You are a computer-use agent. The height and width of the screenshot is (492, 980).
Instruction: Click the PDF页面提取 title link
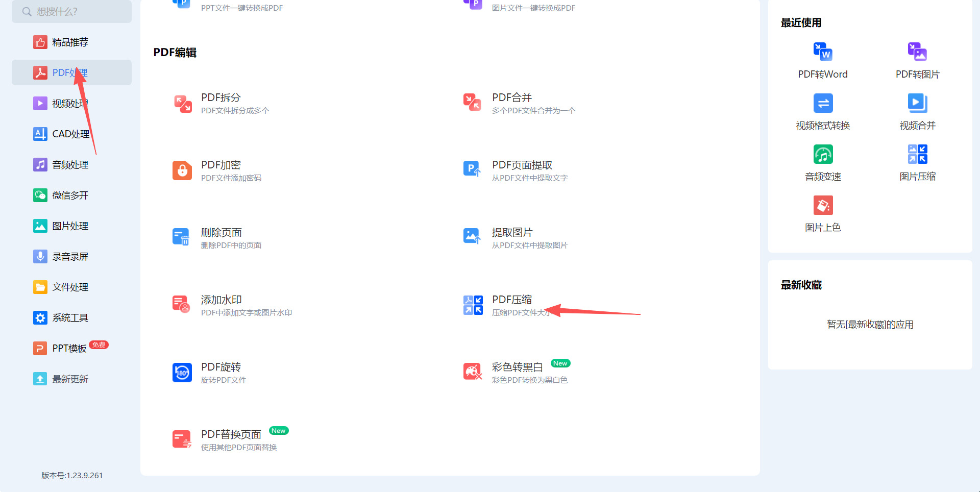click(x=522, y=165)
